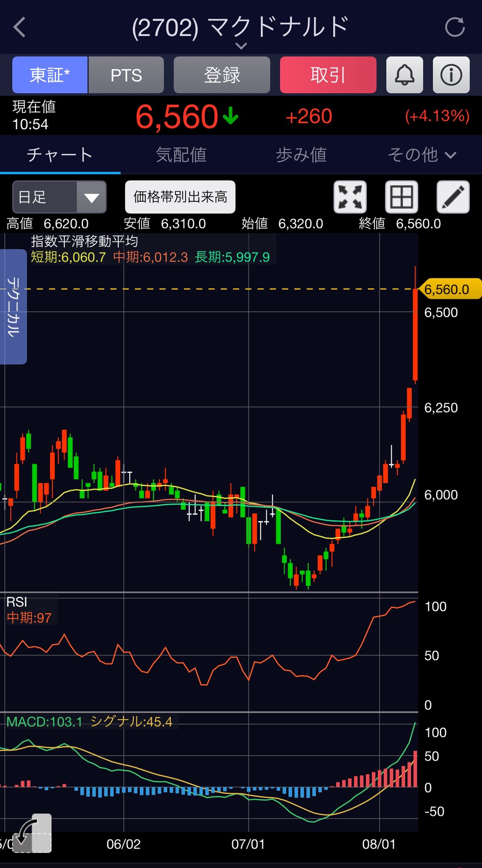Viewport: 482px width, 868px height.
Task: Open the chart drawing pencil tool
Action: pyautogui.click(x=453, y=197)
